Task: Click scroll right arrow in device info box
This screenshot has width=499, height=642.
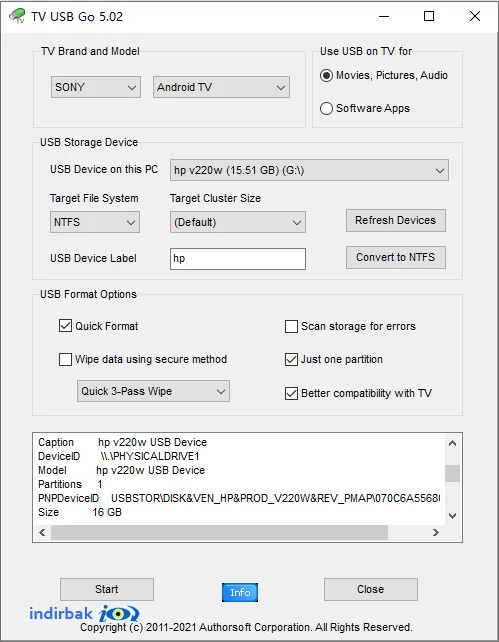Action: (436, 532)
